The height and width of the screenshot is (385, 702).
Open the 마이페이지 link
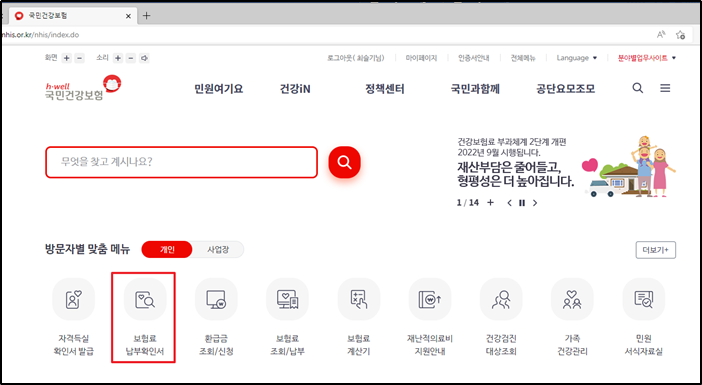(421, 58)
